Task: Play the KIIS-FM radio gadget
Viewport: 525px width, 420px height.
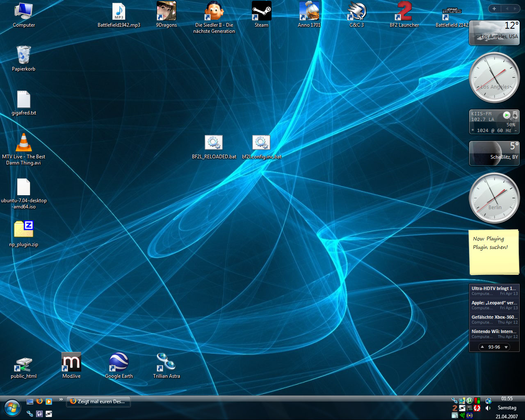Action: pyautogui.click(x=507, y=115)
